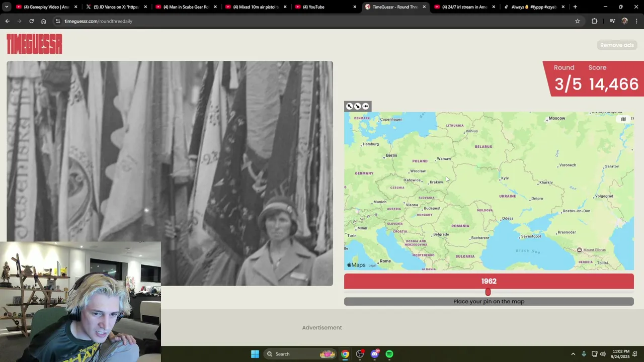The image size is (644, 362).
Task: Close the TimeGuessr tab
Action: coord(424,7)
